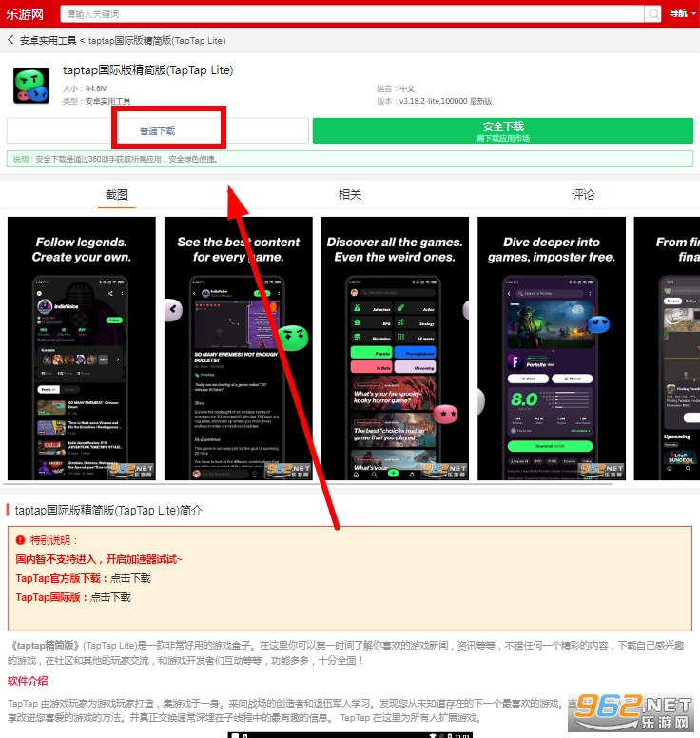Click the 大小：44.6M text
This screenshot has height=738, width=700.
86,88
